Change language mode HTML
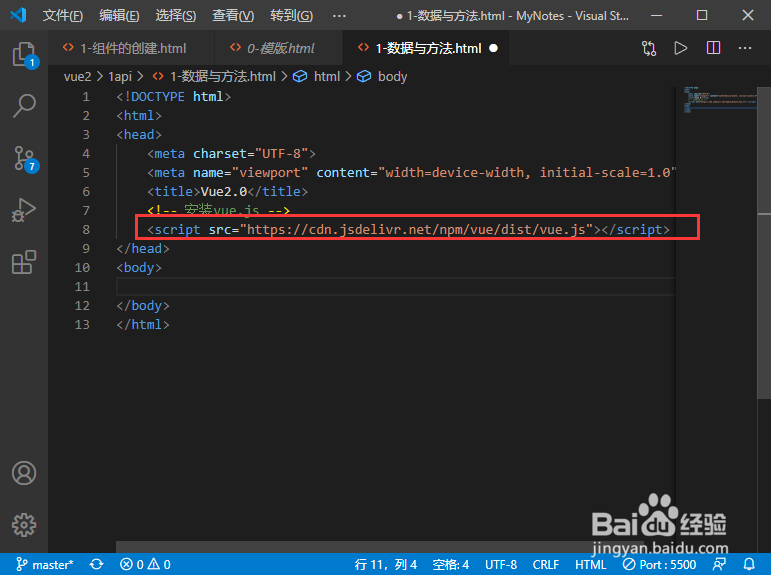 coord(591,564)
